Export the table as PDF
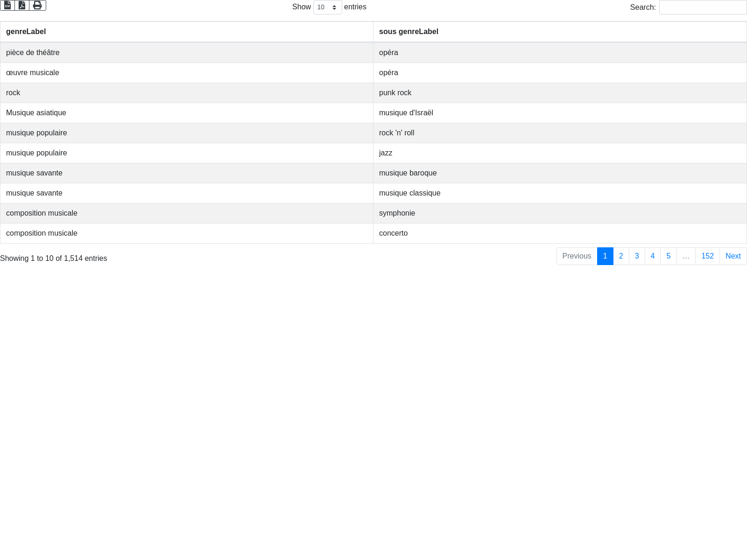This screenshot has height=560, width=747. (x=22, y=5)
